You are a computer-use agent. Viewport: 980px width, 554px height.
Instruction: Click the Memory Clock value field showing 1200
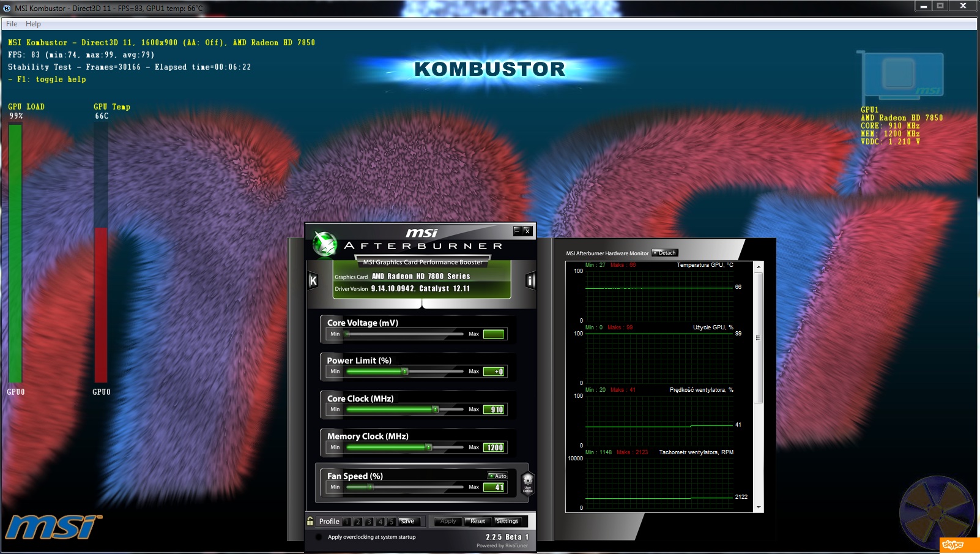click(494, 447)
